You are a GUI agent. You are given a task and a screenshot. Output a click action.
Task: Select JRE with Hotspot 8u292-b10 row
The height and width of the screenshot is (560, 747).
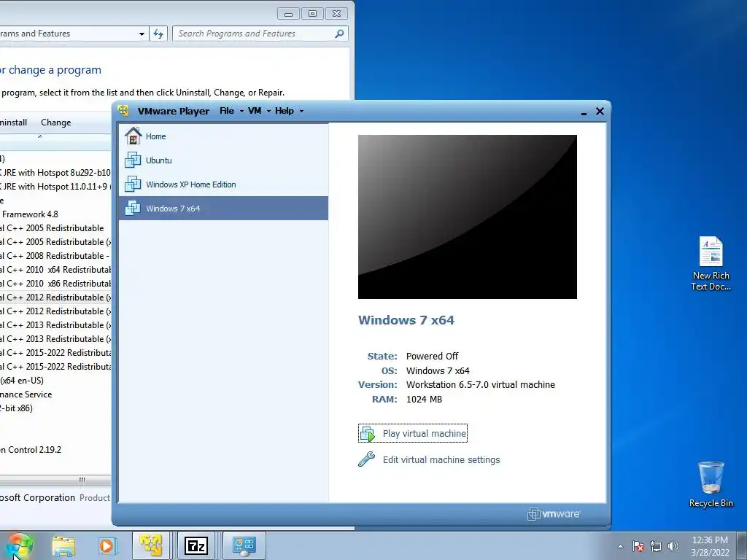[55, 172]
